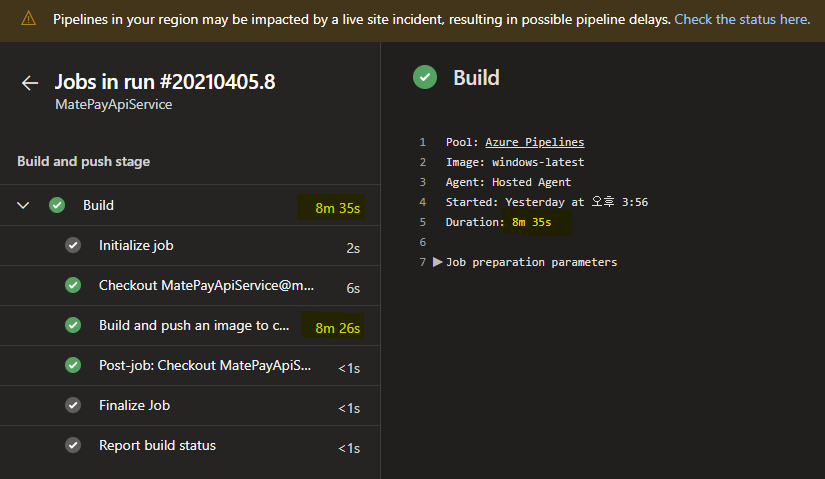Collapse the Build job chevron

pyautogui.click(x=23, y=205)
